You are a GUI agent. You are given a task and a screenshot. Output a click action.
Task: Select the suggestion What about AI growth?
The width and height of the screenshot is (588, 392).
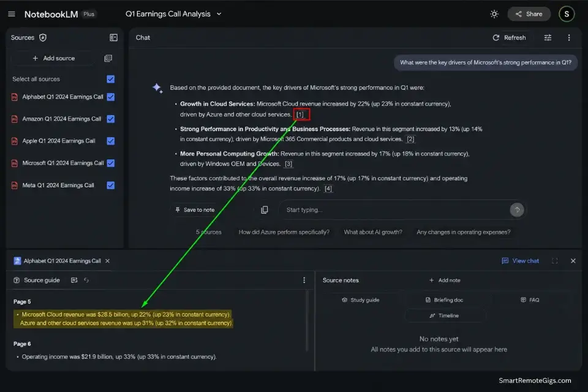point(373,232)
